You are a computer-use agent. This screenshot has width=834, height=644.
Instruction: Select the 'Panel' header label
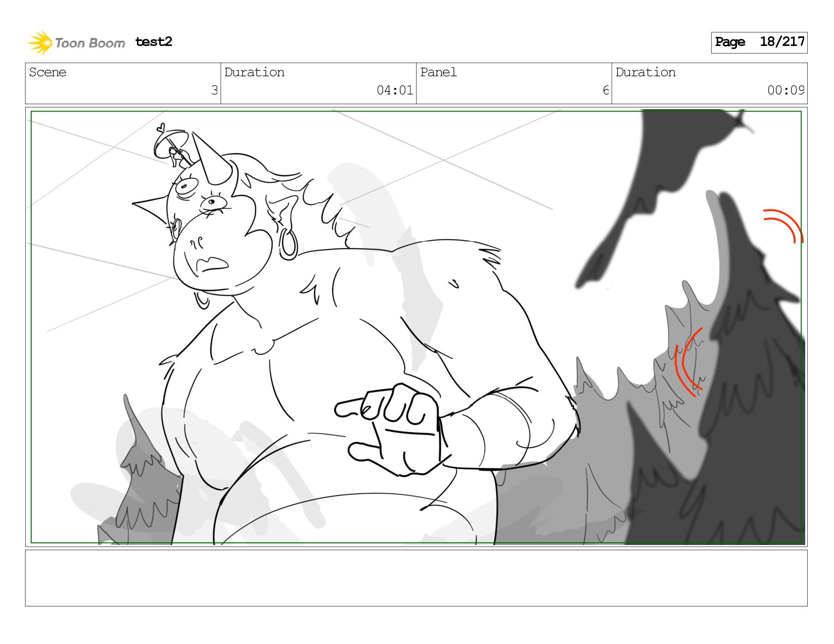[x=438, y=72]
